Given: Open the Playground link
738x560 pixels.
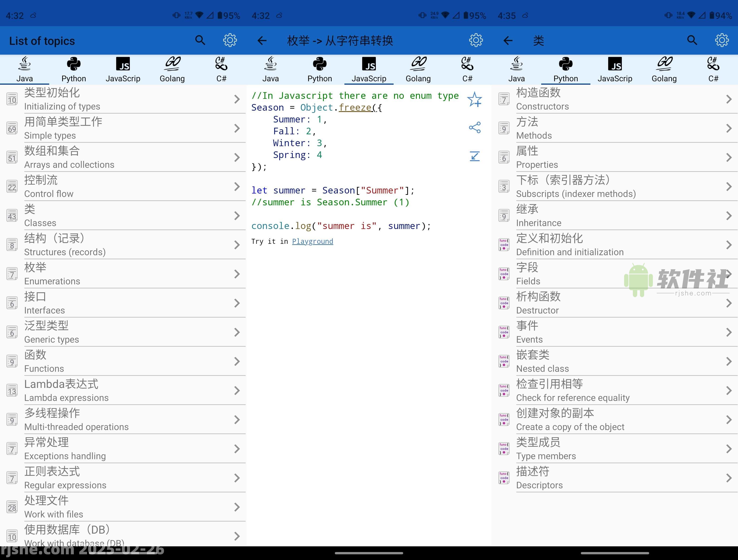Looking at the screenshot, I should tap(313, 241).
